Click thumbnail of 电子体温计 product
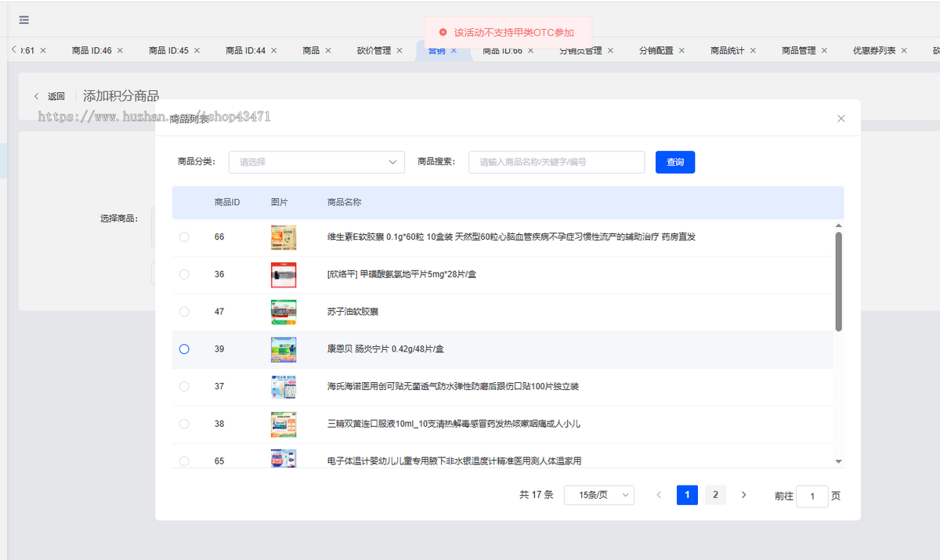The height and width of the screenshot is (560, 940). pos(284,458)
